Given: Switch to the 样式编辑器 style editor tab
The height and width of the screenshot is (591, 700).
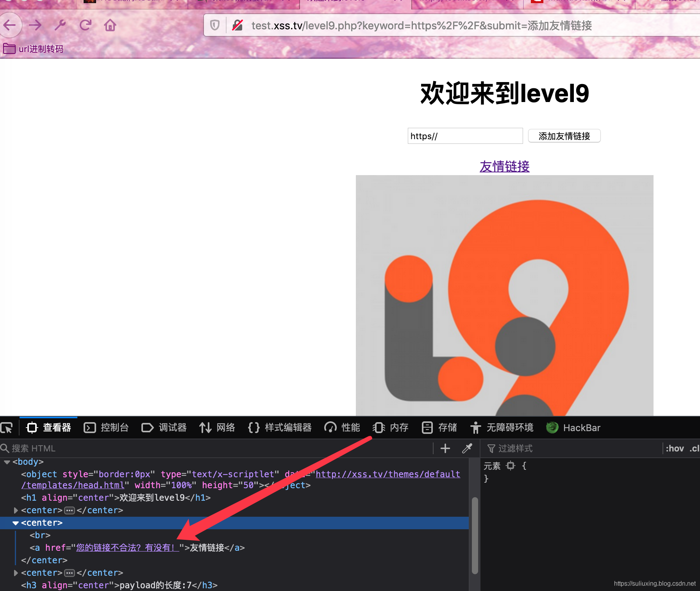Looking at the screenshot, I should pyautogui.click(x=280, y=428).
